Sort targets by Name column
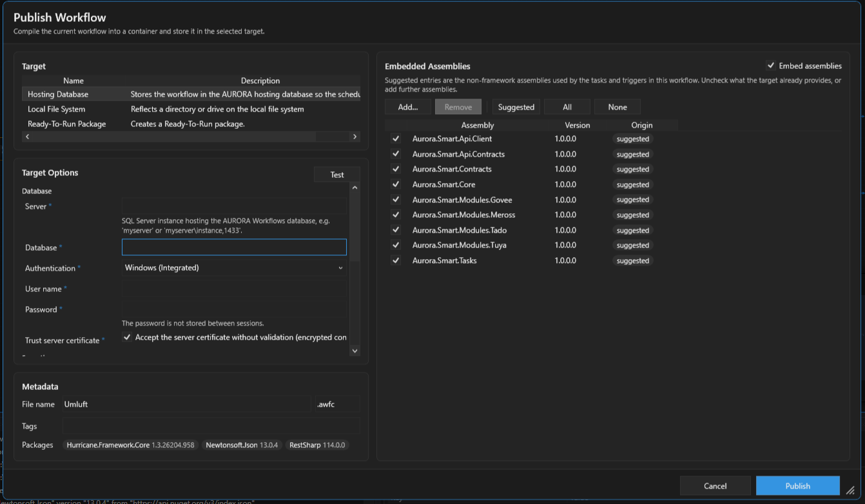Image resolution: width=865 pixels, height=504 pixels. (x=73, y=81)
